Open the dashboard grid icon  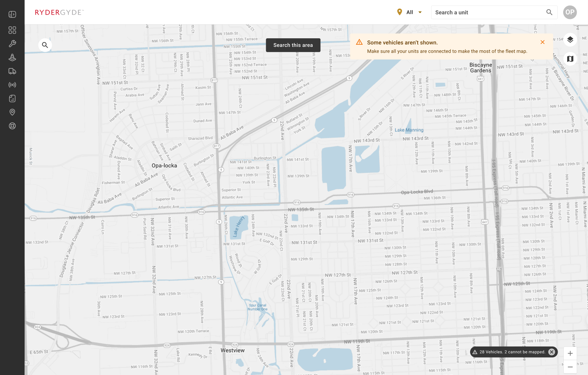pos(12,30)
